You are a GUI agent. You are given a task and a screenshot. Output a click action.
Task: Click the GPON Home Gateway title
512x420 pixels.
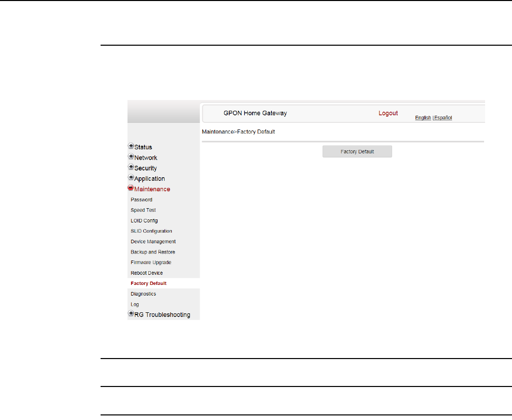click(x=255, y=113)
